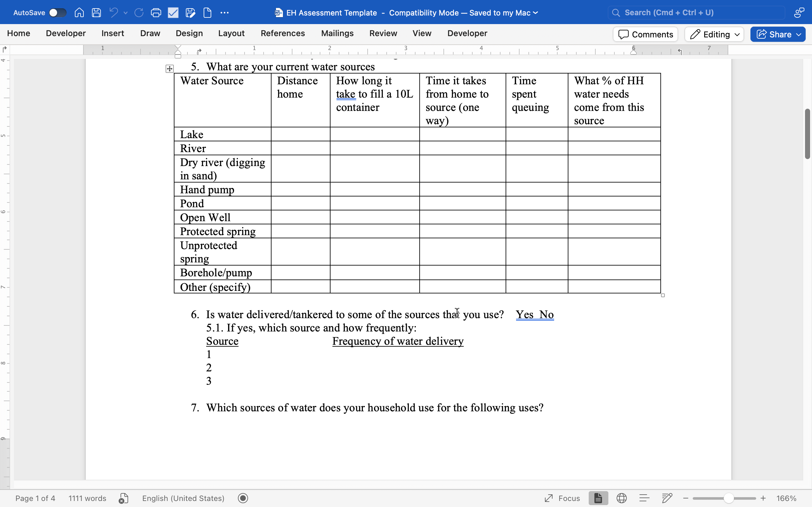Click the zoom slider handle
Image resolution: width=812 pixels, height=507 pixels.
pos(728,498)
